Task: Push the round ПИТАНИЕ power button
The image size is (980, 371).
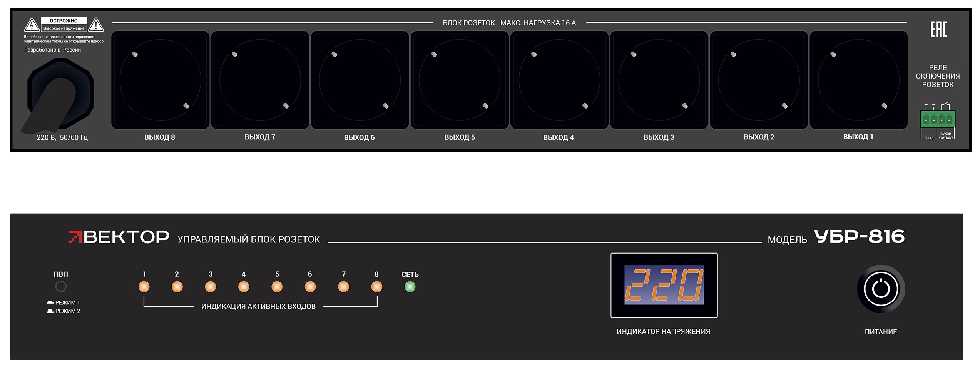Action: 881,289
